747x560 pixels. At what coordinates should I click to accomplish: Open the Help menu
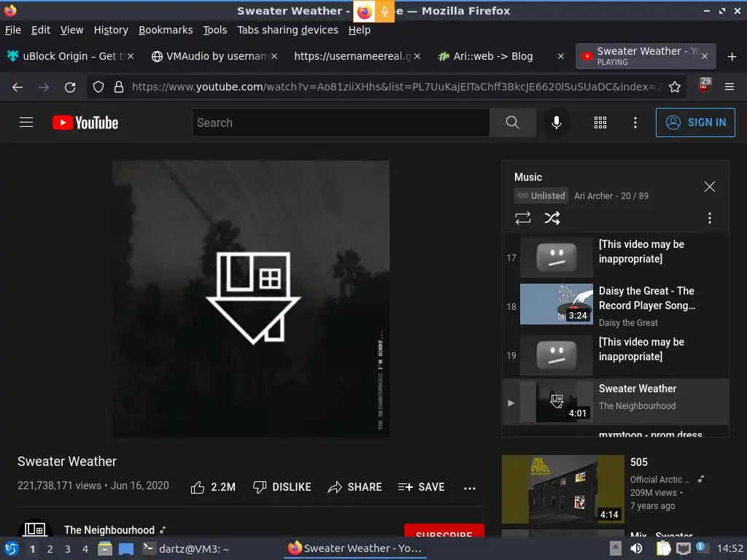[x=359, y=30]
